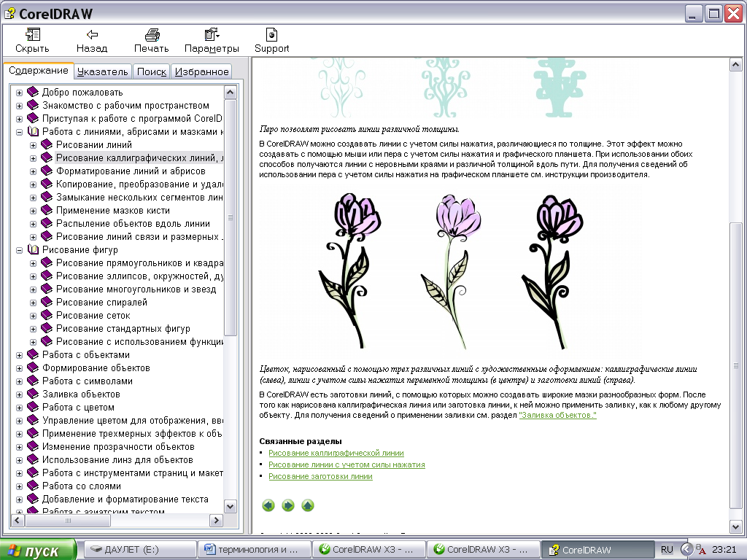Go back with the Назад arrow icon

tap(92, 35)
